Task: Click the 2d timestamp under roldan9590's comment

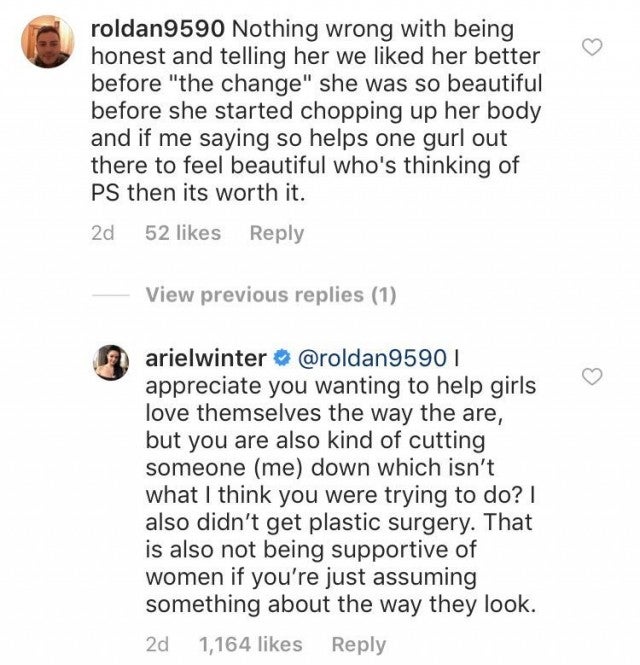Action: pos(102,233)
